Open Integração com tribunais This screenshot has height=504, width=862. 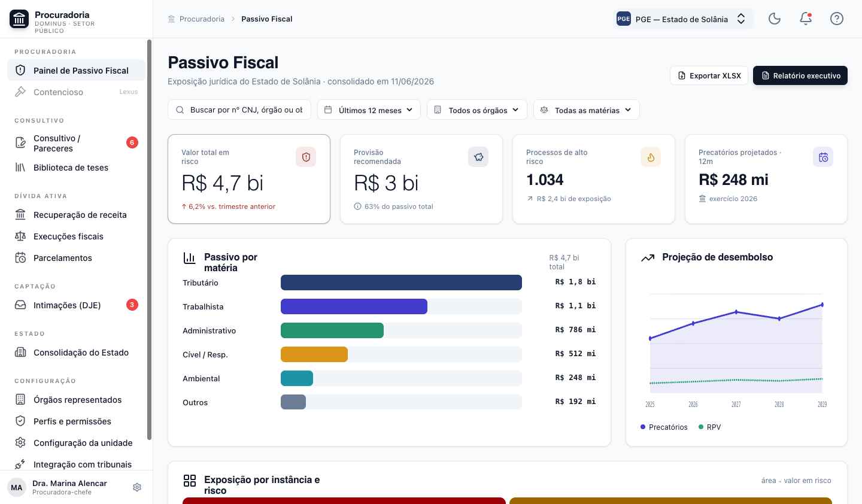coord(76,464)
